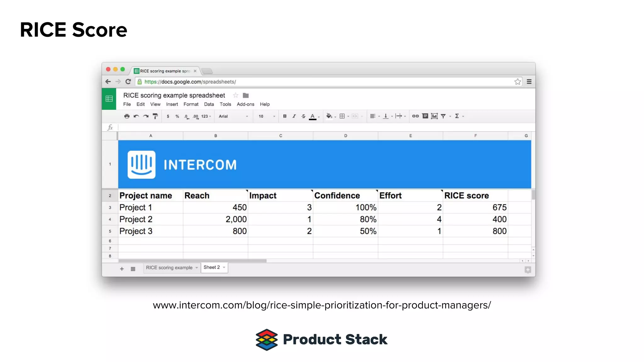
Task: Open the font size 10 dropdown
Action: click(267, 116)
